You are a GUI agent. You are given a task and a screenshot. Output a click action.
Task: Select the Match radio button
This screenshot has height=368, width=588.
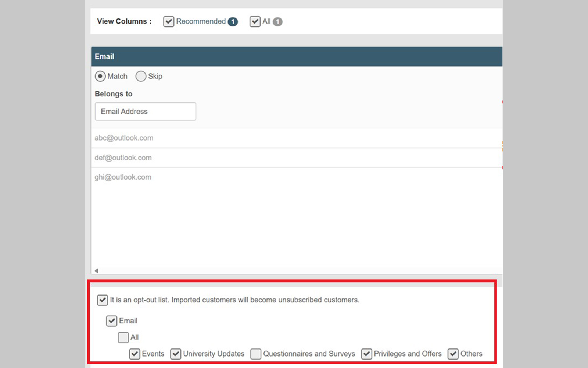(x=100, y=76)
